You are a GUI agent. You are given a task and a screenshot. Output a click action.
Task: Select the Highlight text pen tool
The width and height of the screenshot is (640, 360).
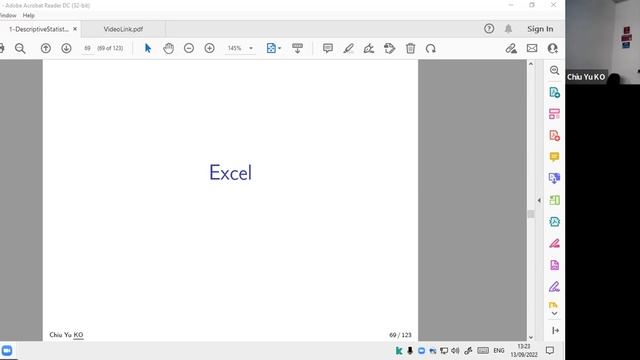[348, 49]
